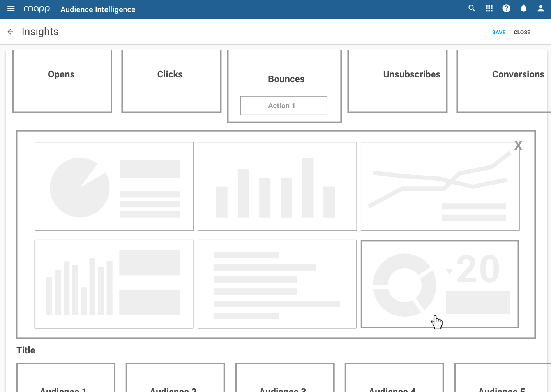Open the help question mark icon

click(x=506, y=9)
